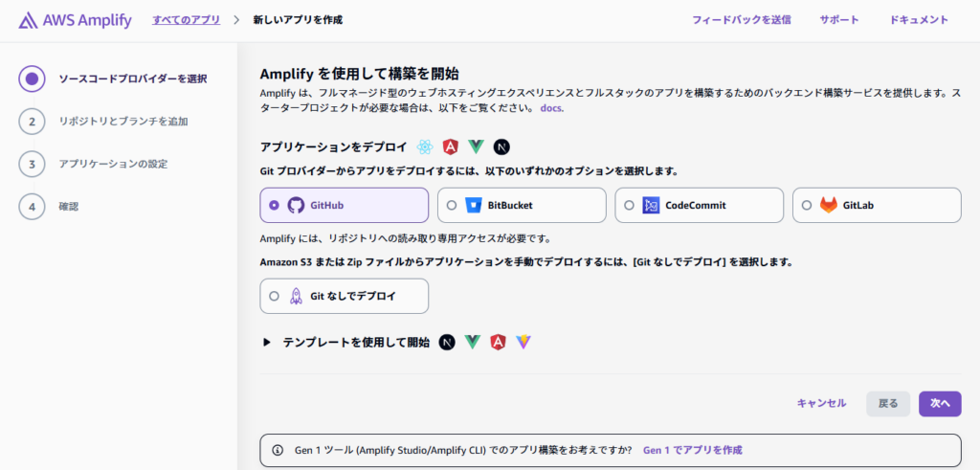This screenshot has height=470, width=980.
Task: Open サポート in the top navigation
Action: tap(838, 20)
